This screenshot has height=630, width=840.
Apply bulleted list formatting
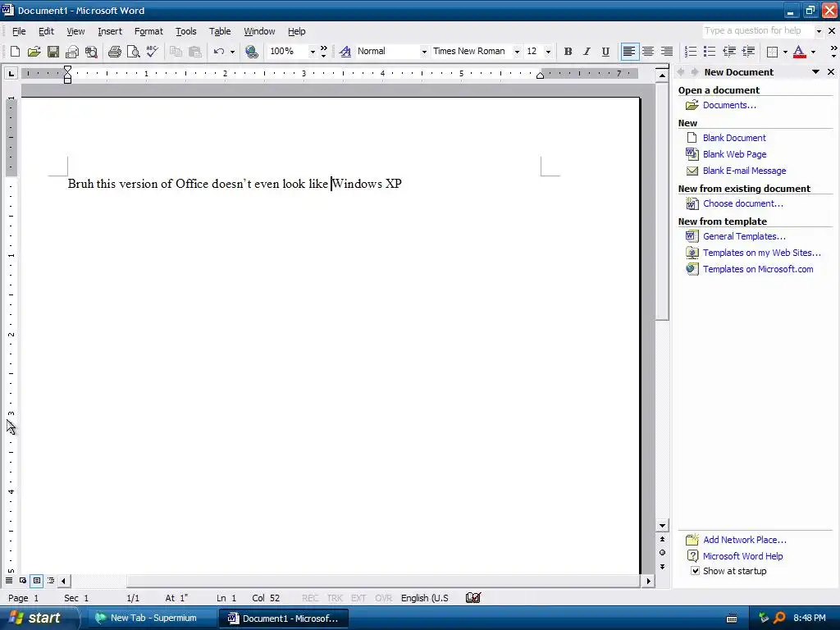click(x=710, y=52)
